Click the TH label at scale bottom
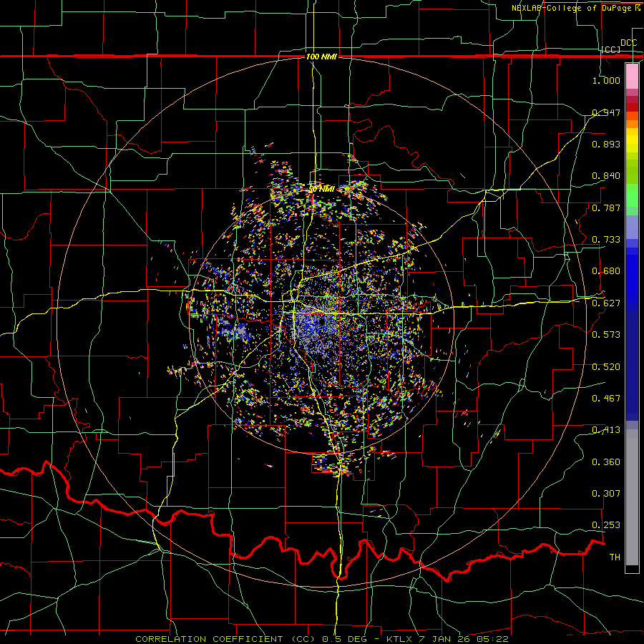Screen dimensions: 644x644 (x=615, y=557)
